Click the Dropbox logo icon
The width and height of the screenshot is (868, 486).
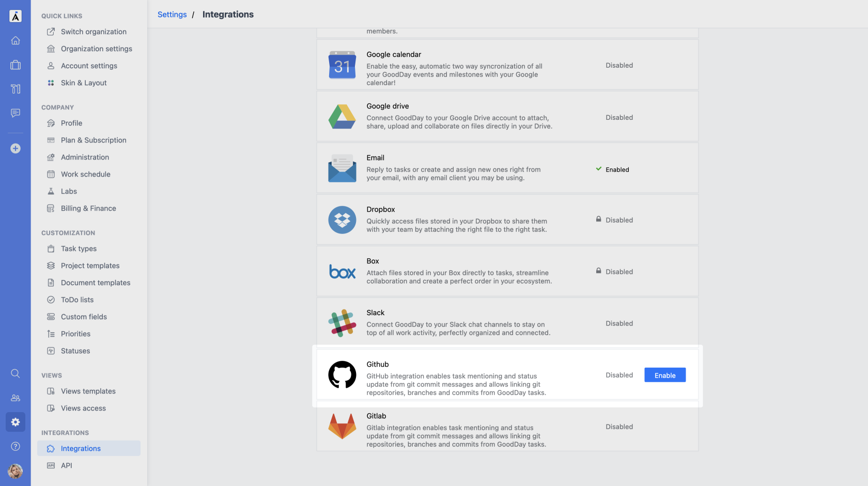pos(342,220)
